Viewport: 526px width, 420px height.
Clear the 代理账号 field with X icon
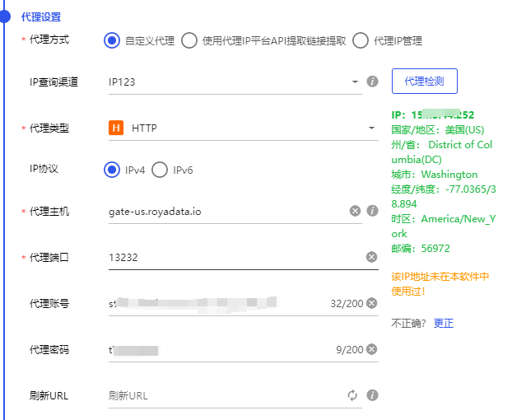371,303
